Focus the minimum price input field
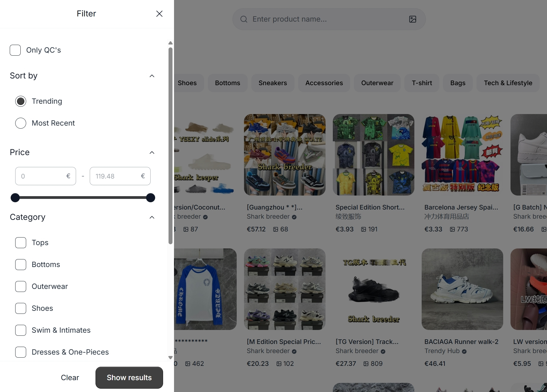Screen dimensions: 547x392 pos(46,176)
